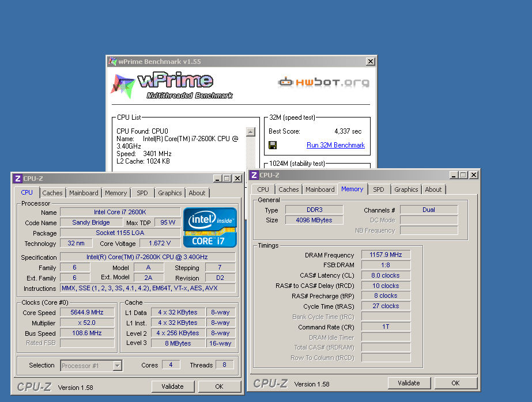
Task: Switch to CPU tab in left CPU-Z window
Action: [27, 192]
